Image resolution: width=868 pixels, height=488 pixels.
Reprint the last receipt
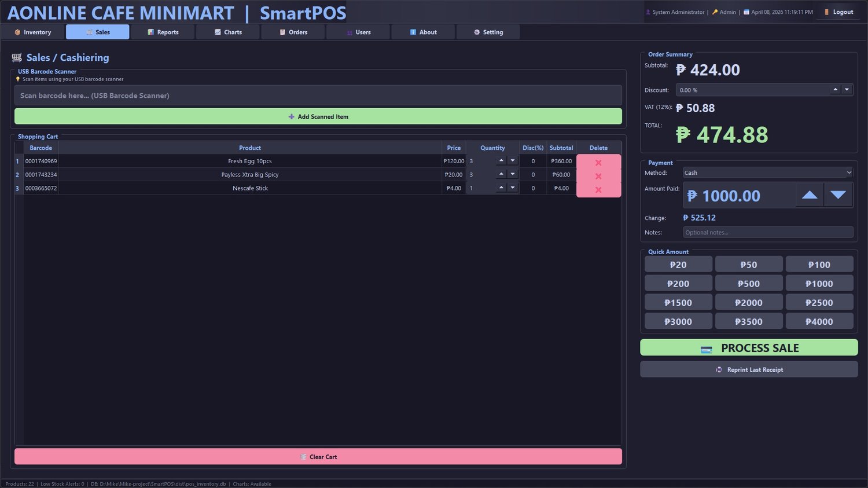tap(749, 369)
